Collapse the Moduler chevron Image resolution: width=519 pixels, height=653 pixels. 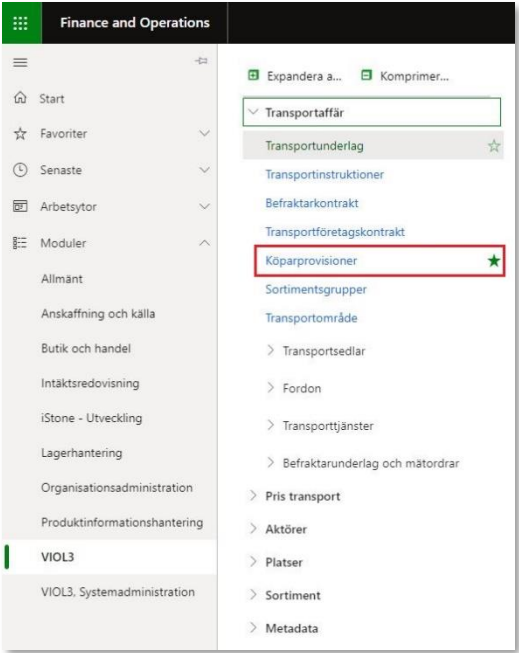tap(205, 243)
